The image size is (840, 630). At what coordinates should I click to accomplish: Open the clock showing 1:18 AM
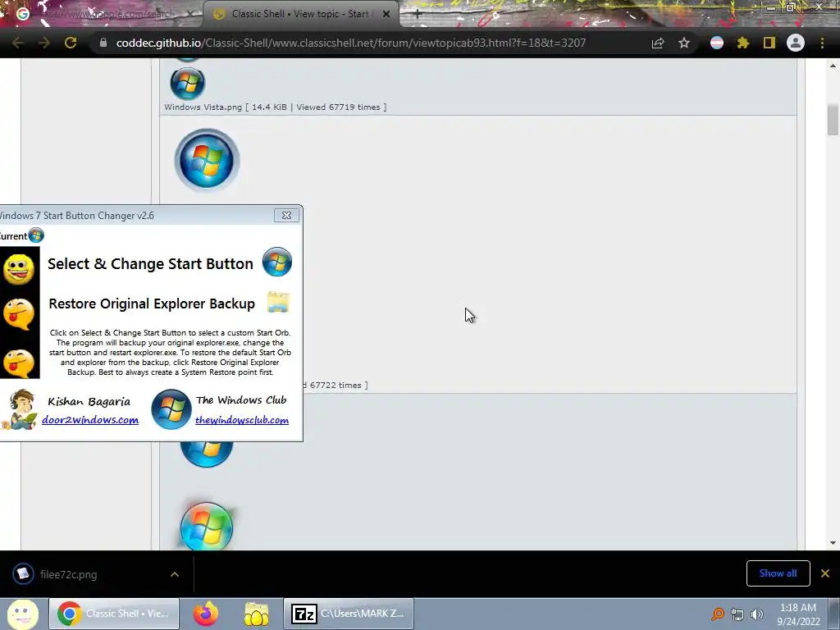tap(798, 614)
